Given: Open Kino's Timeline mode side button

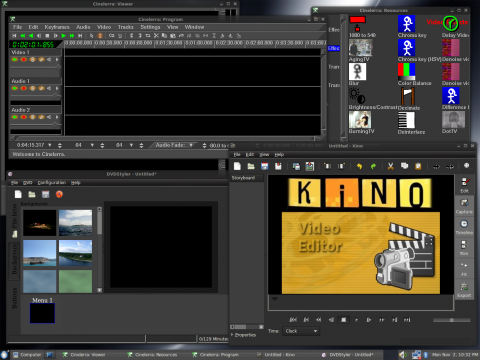Looking at the screenshot, I should coord(464,227).
